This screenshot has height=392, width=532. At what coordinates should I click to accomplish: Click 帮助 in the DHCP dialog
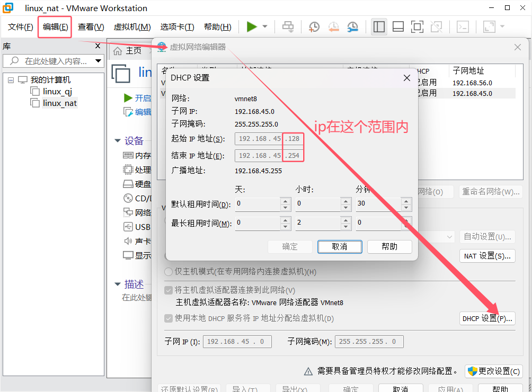click(389, 246)
